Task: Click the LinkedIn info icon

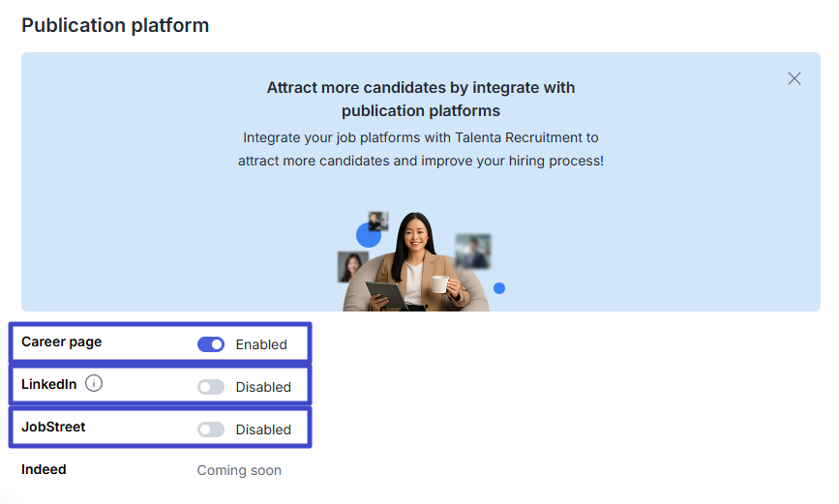Action: point(94,384)
